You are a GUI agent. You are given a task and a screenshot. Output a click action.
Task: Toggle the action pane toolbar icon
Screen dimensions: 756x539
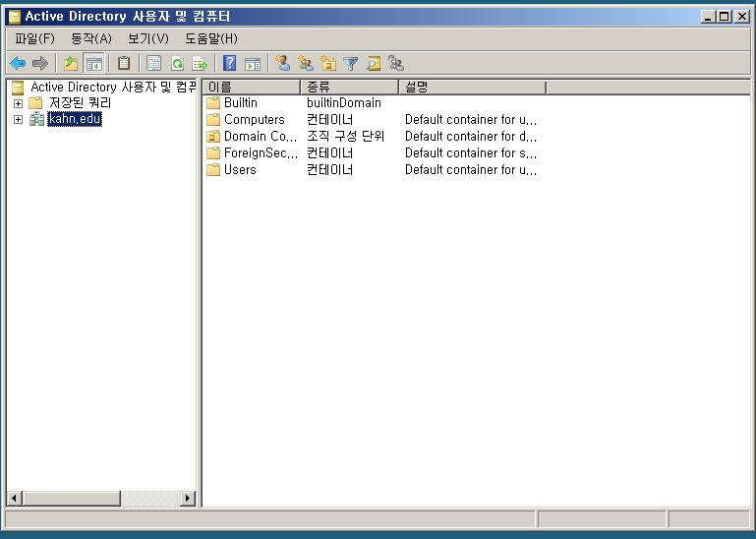[253, 63]
